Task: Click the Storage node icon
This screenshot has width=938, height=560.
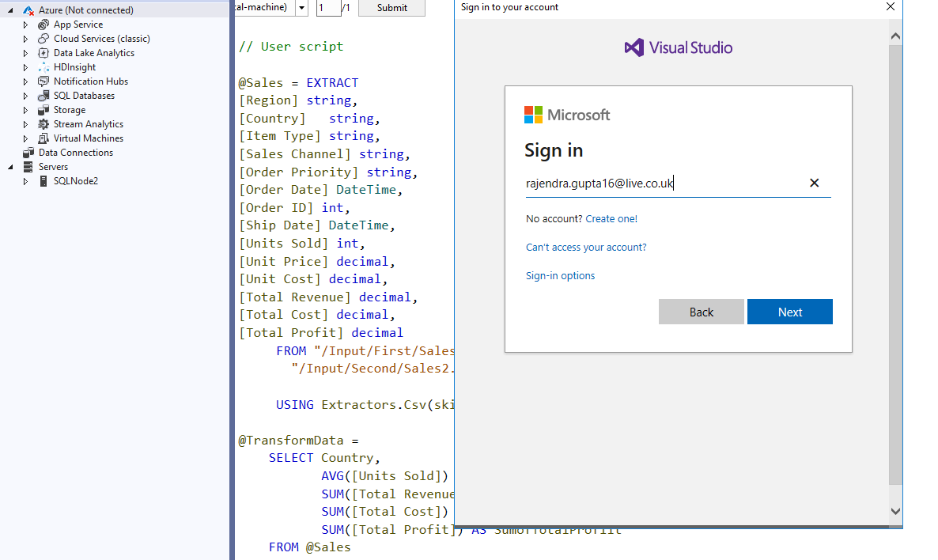Action: coord(43,110)
